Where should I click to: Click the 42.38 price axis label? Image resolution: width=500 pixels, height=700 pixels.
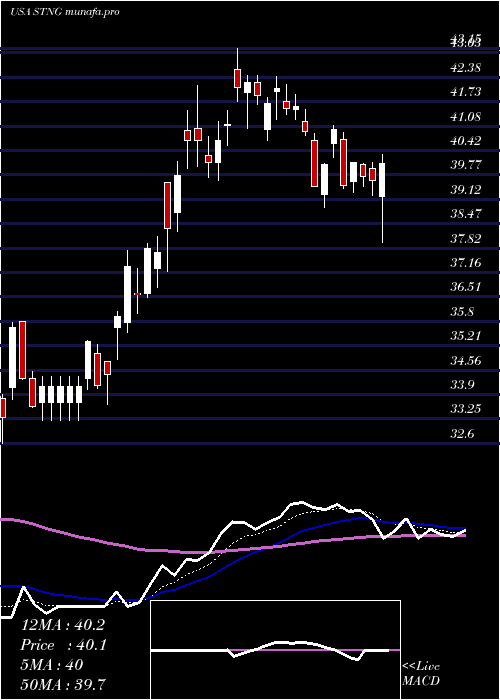point(466,68)
